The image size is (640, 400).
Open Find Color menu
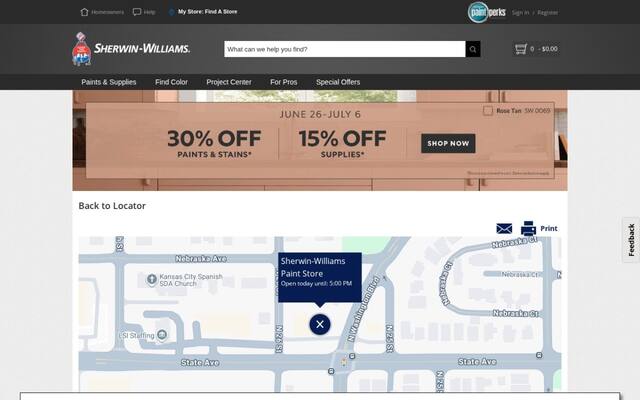[171, 82]
